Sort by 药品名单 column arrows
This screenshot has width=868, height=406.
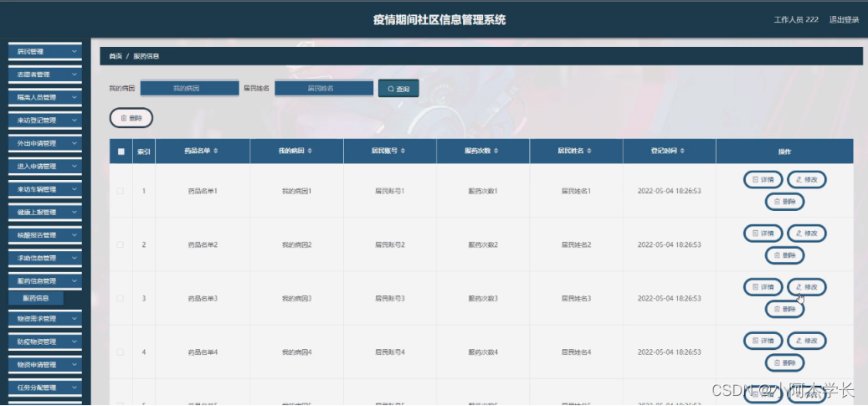(x=216, y=152)
